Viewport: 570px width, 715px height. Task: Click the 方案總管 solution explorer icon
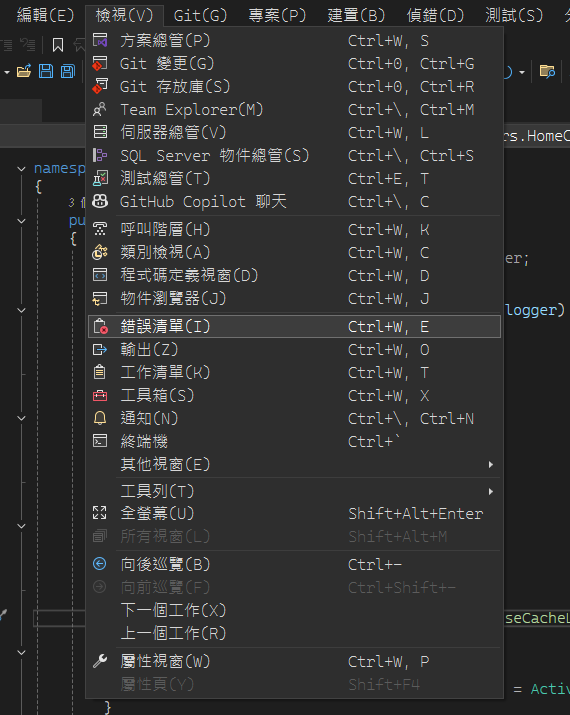pyautogui.click(x=100, y=41)
